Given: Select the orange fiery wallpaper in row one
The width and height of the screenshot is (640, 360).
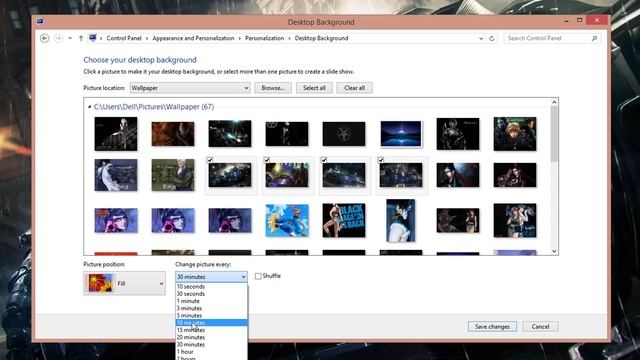Looking at the screenshot, I should pos(173,134).
